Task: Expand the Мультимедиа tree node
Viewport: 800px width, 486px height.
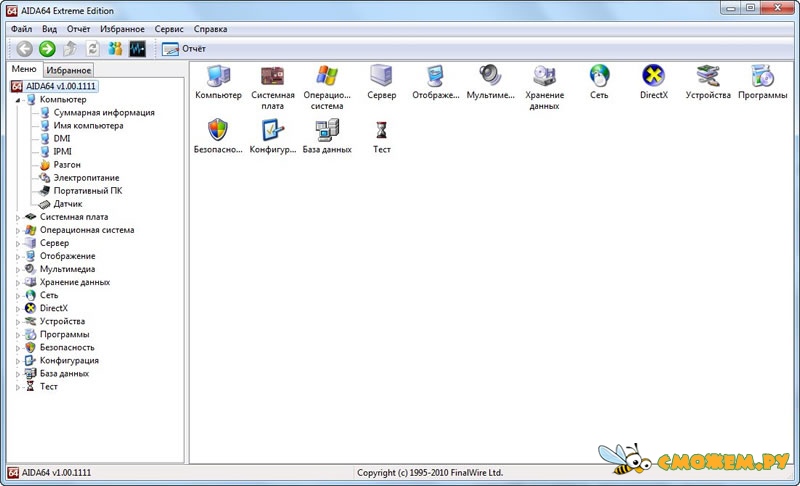Action: 17,269
